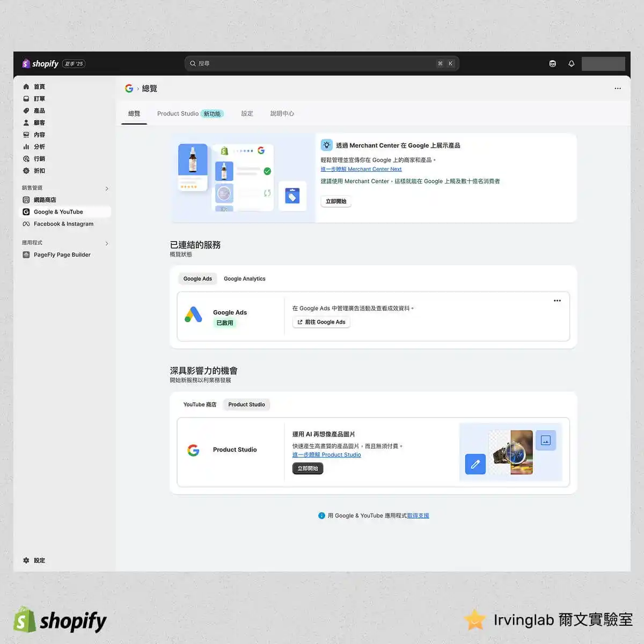Open the 折扣 discounts icon
Viewport: 644px width, 644px height.
[x=26, y=171]
